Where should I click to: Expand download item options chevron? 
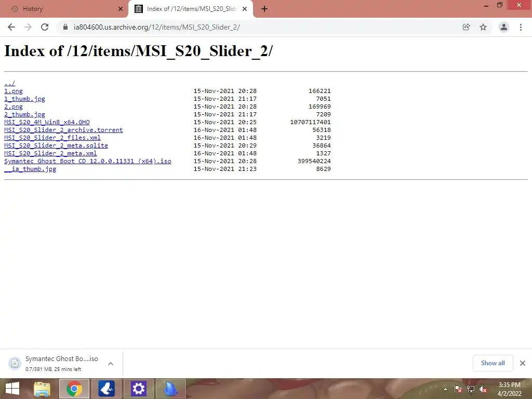pyautogui.click(x=111, y=363)
